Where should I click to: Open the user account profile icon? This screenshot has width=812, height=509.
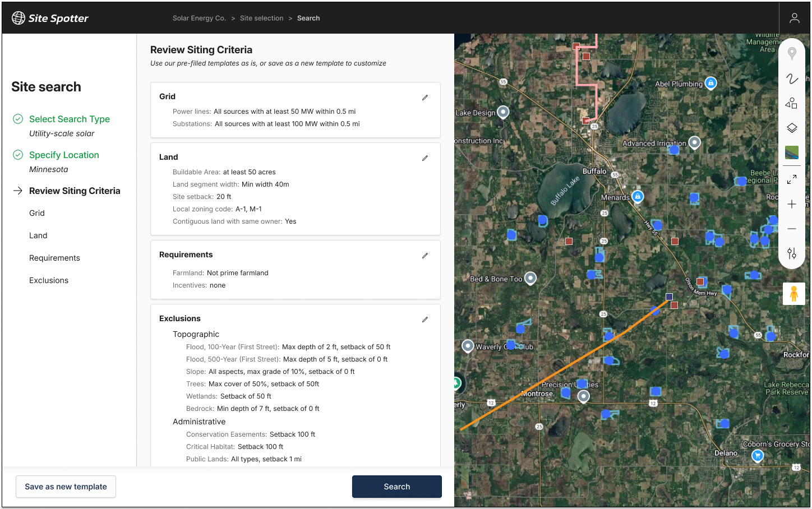coord(795,18)
